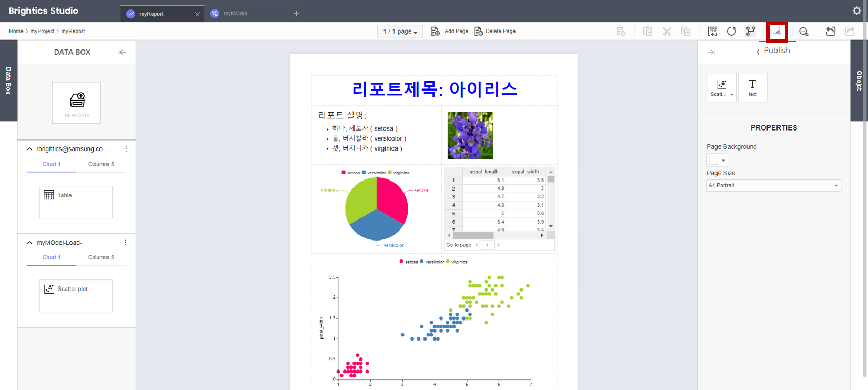Select Chart 1 tab under brightics@samsung
The height and width of the screenshot is (390, 868).
click(52, 164)
